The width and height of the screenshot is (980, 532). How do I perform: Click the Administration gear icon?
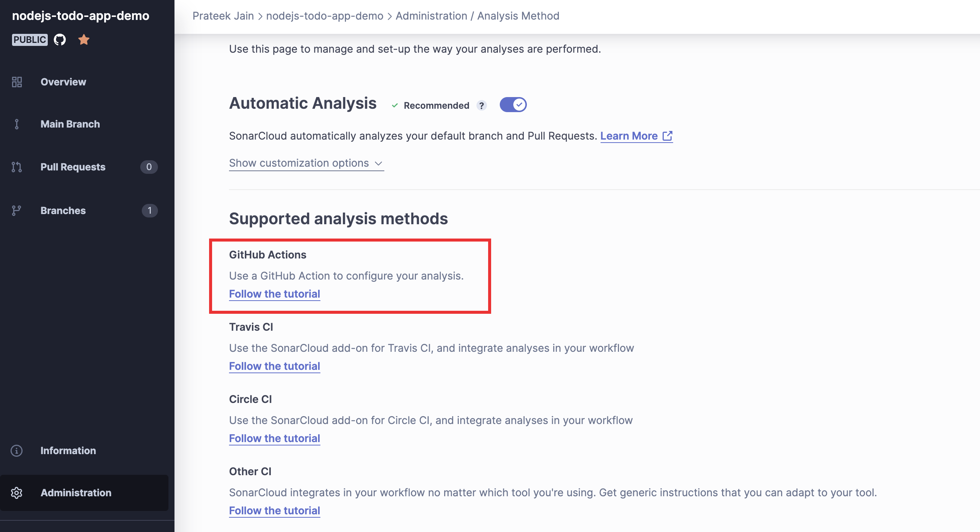[x=17, y=493]
